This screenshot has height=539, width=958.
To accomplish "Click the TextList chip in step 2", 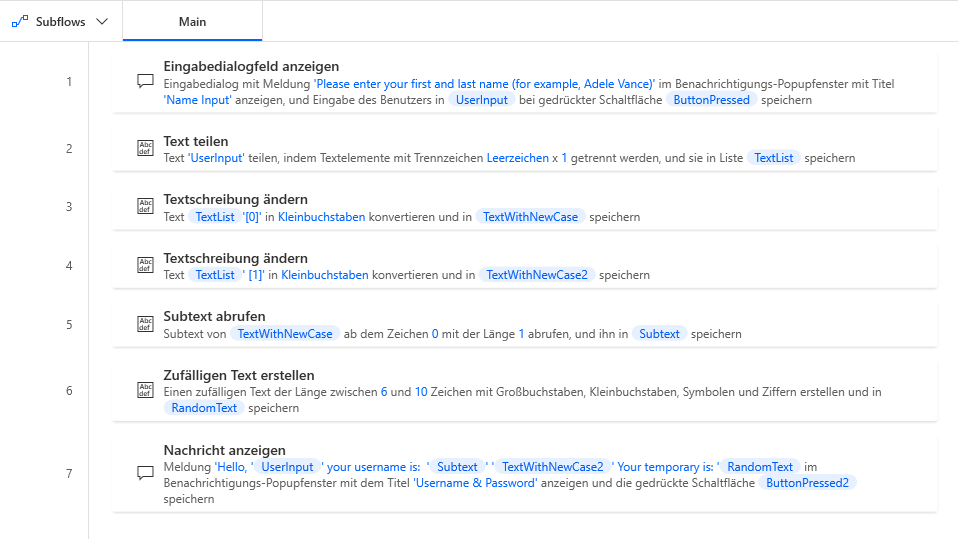I will [x=773, y=158].
